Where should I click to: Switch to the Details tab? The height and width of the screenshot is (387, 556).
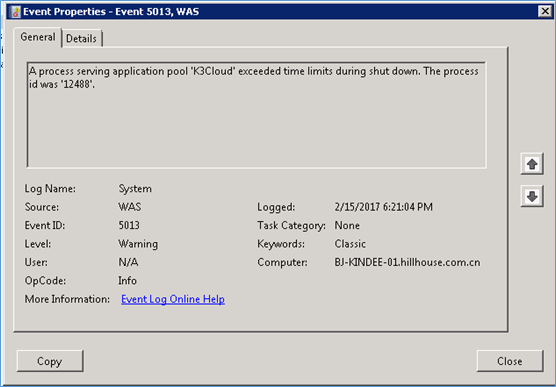pos(82,38)
